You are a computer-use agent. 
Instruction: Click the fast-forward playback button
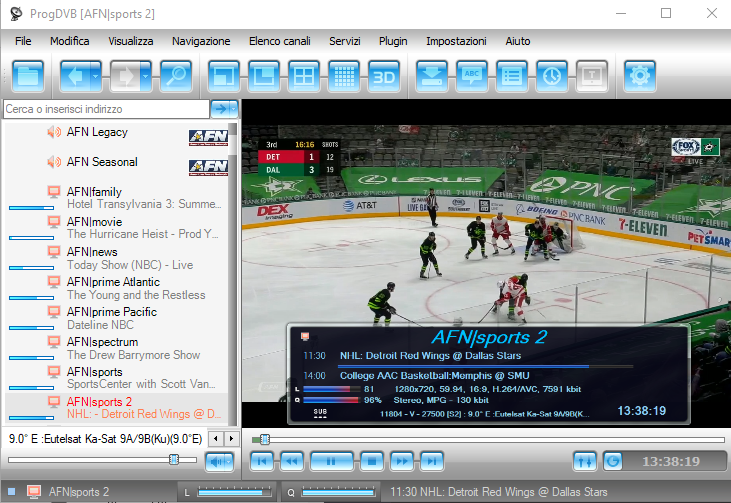point(402,461)
